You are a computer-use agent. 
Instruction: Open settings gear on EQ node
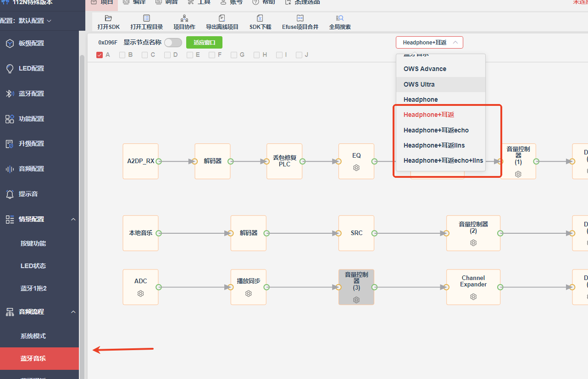click(356, 168)
